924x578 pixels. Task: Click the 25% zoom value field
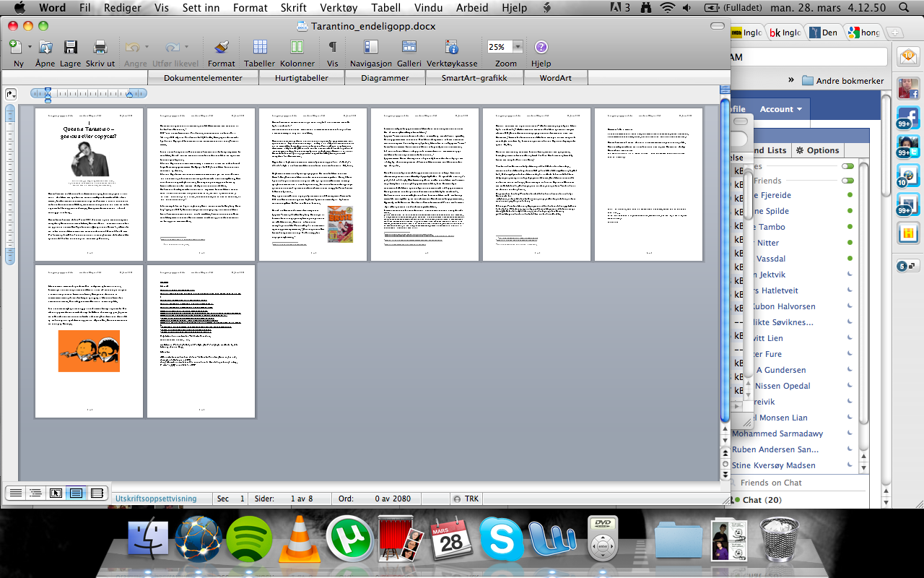500,47
